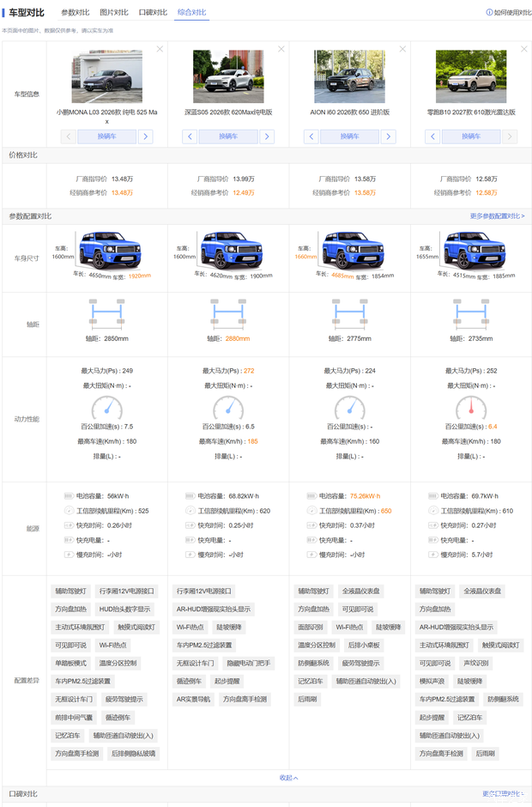Click battery icon beside 电池容量 56kW·h
Image resolution: width=532 pixels, height=807 pixels.
click(x=69, y=496)
